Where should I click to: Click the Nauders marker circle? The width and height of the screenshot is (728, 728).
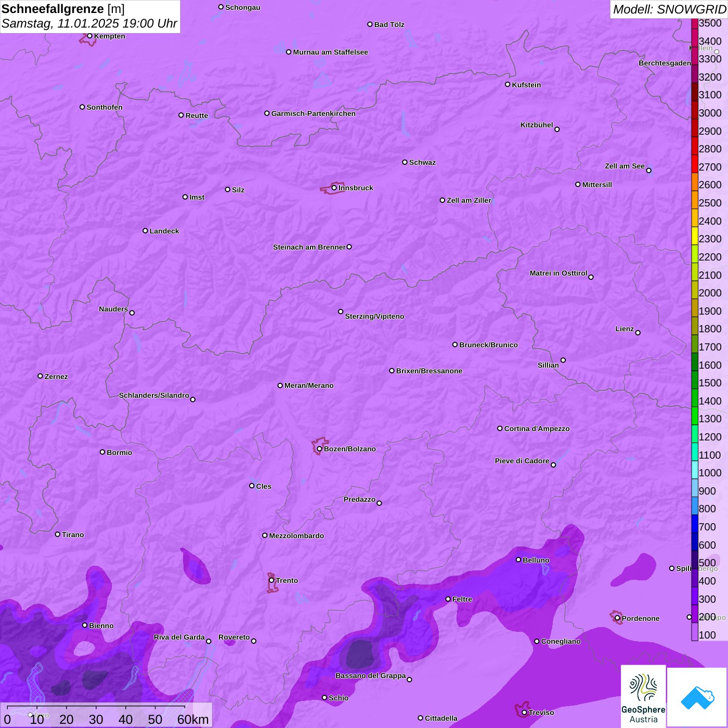[x=132, y=313]
